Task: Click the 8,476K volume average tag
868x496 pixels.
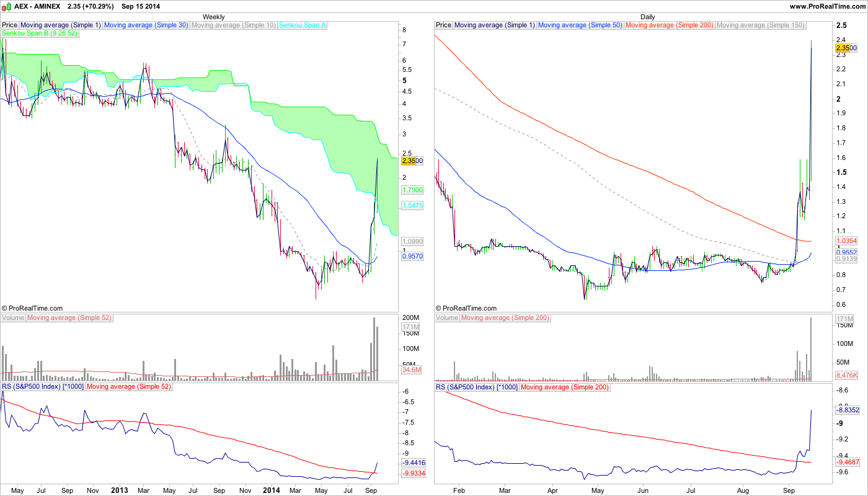Action: click(847, 375)
